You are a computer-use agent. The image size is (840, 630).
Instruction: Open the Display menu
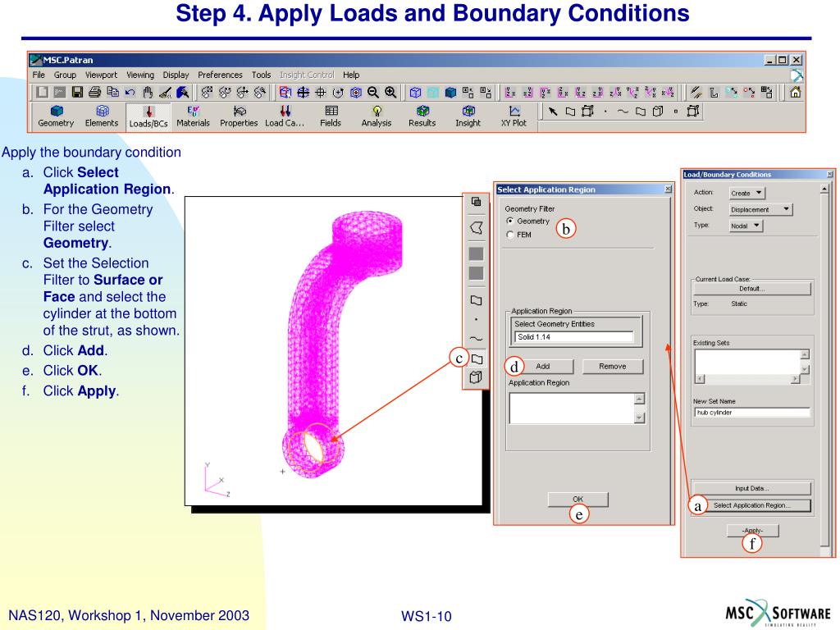(176, 75)
